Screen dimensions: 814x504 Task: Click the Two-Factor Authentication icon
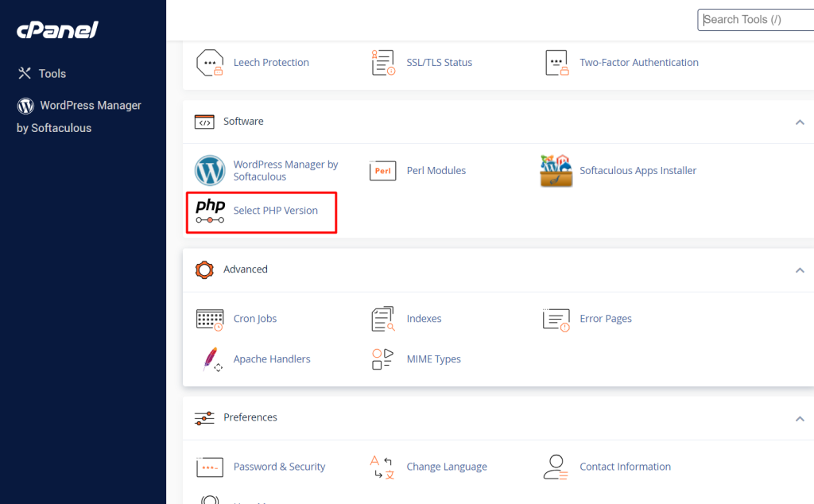(556, 63)
